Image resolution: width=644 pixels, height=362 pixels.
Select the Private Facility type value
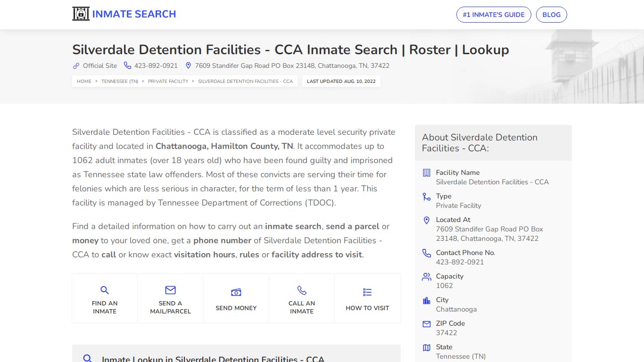459,206
